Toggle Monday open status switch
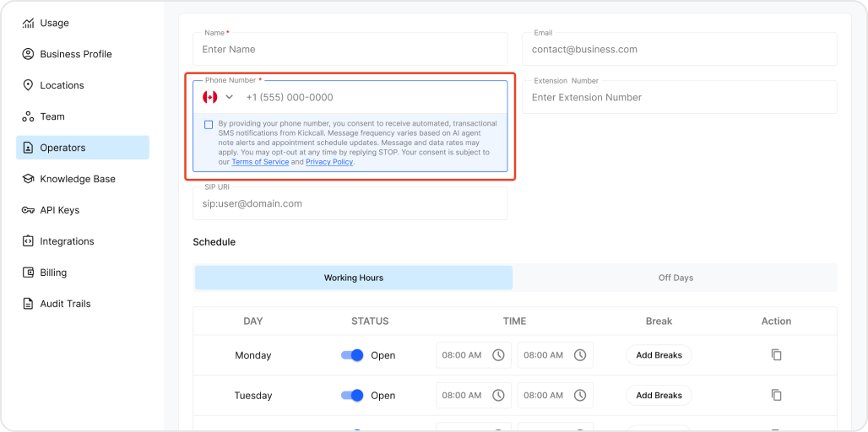Screen dimensions: 868x432 352,355
